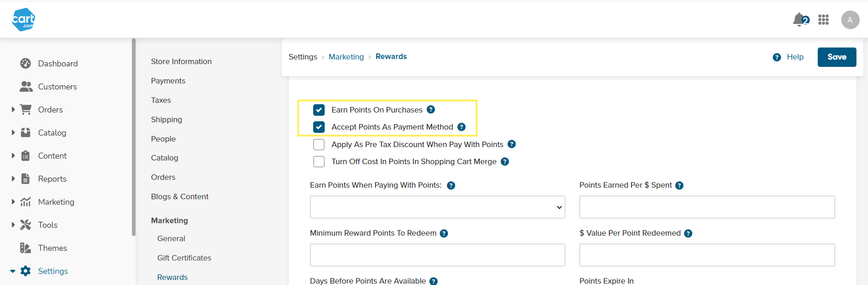
Task: Click the Help link
Action: [795, 57]
